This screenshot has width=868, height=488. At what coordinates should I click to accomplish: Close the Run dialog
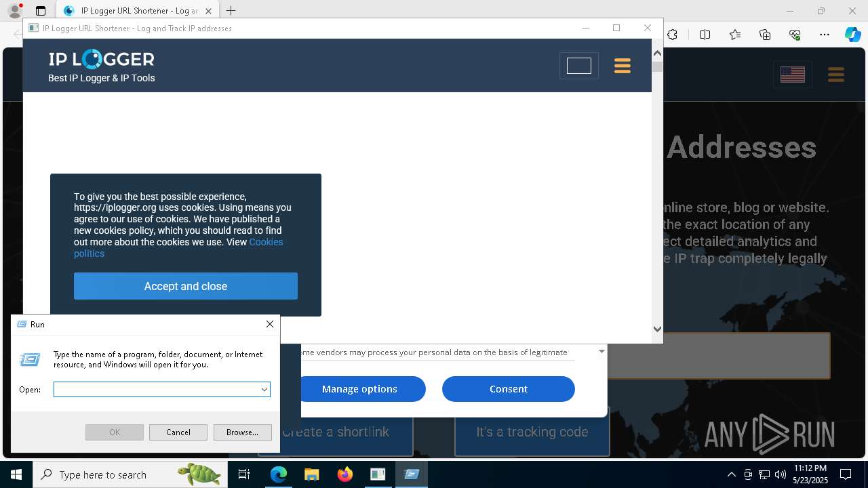point(270,324)
